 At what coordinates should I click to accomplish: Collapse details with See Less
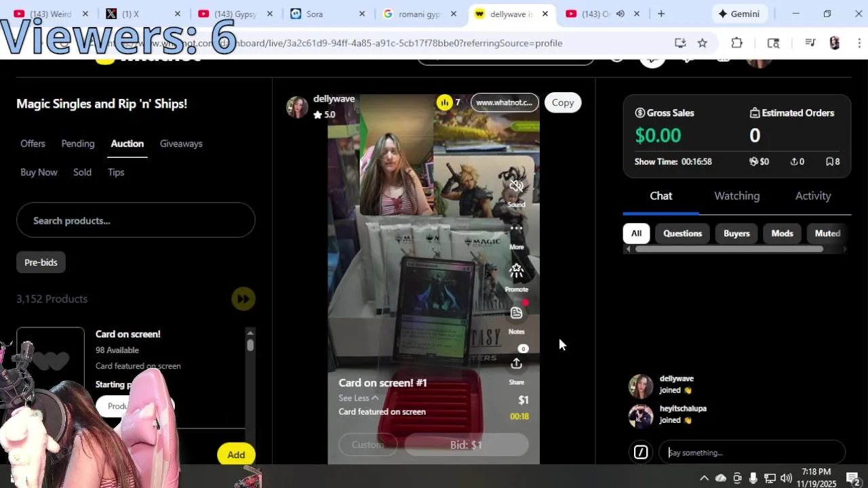359,398
